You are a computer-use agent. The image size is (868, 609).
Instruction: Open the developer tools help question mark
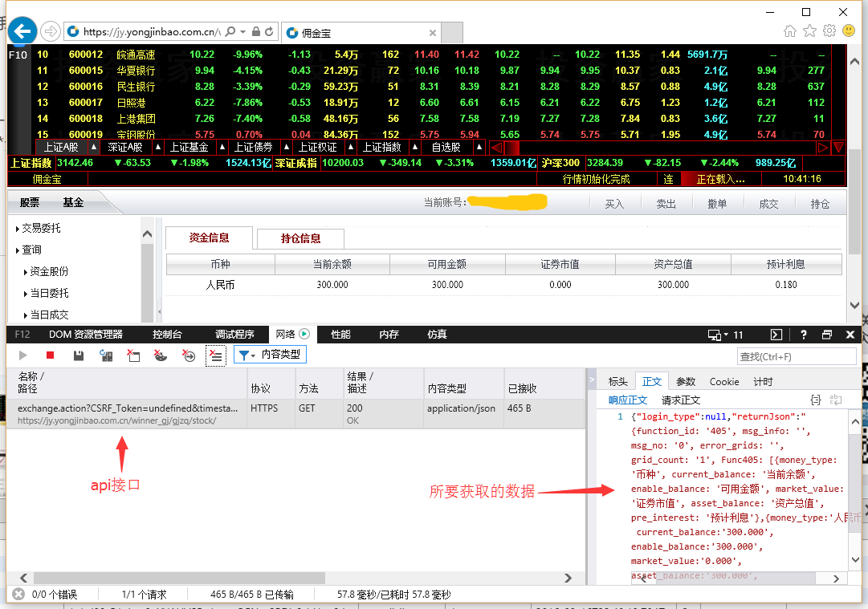(x=804, y=335)
